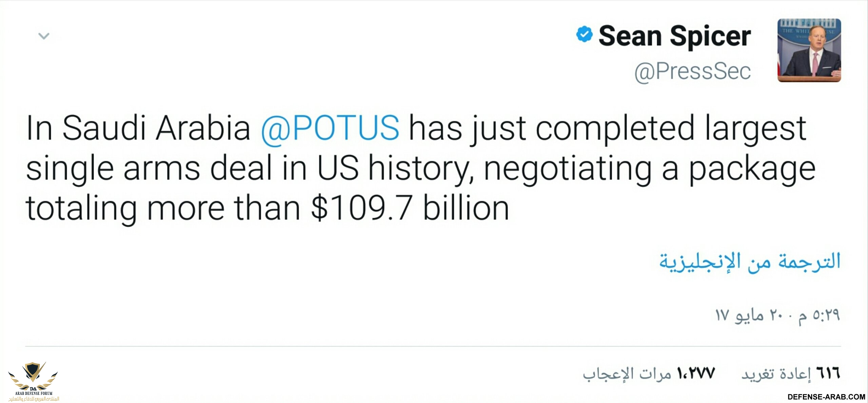This screenshot has height=403, width=868.
Task: Open the @PressSec handle
Action: click(692, 71)
